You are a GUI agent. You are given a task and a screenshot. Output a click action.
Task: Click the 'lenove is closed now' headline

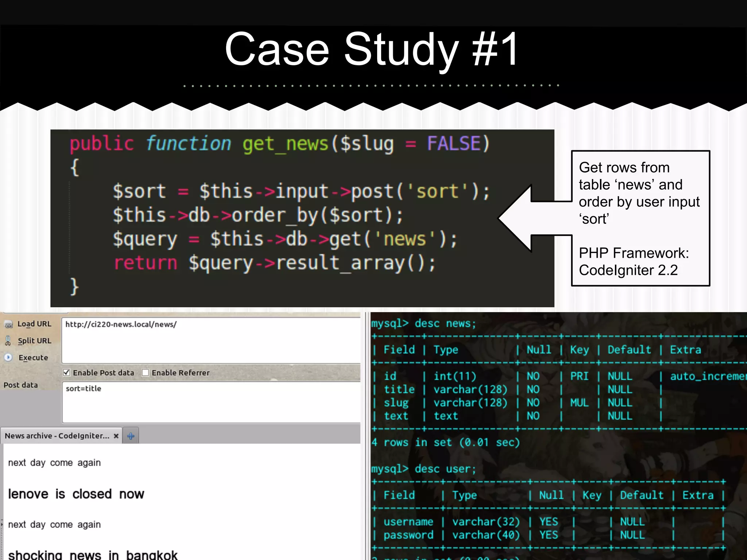point(76,494)
